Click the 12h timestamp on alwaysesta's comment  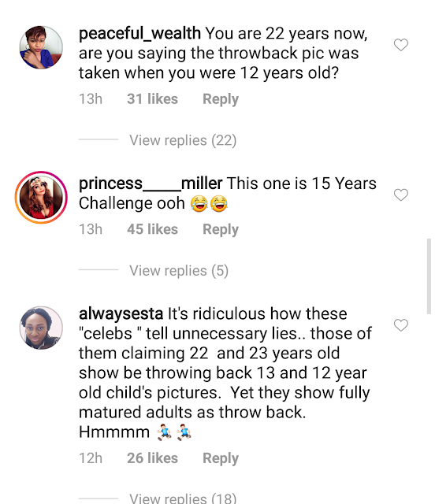click(x=91, y=458)
